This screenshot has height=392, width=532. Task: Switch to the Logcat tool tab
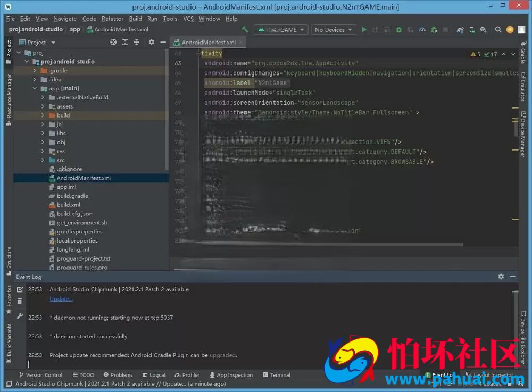pos(154,375)
